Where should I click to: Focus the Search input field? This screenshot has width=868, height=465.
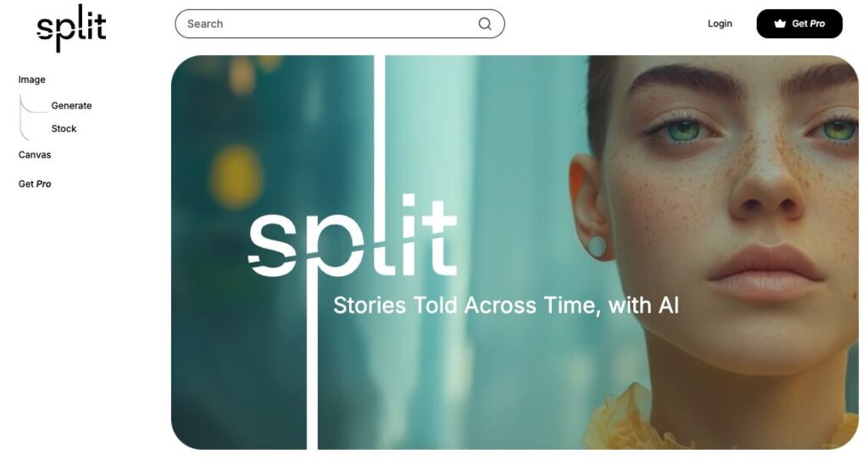coord(339,24)
